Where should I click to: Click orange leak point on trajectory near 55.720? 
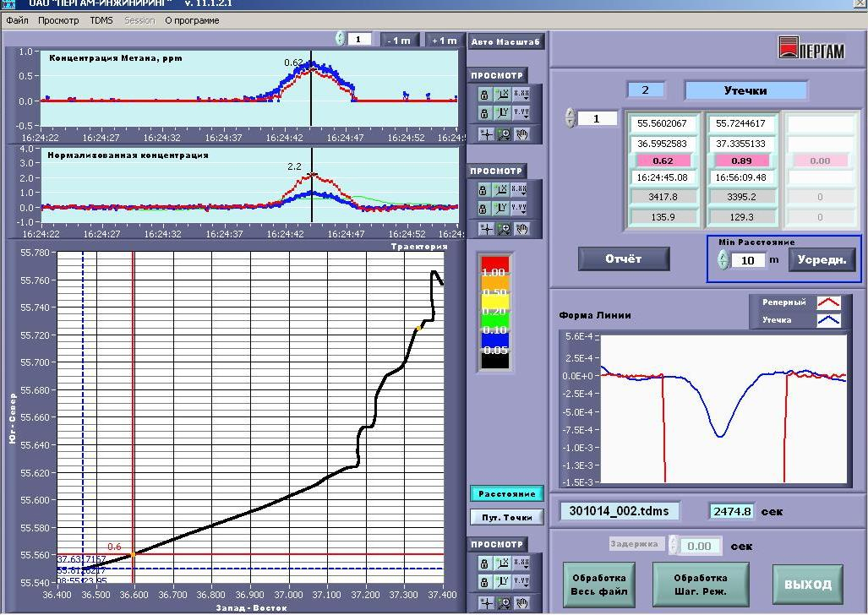418,329
